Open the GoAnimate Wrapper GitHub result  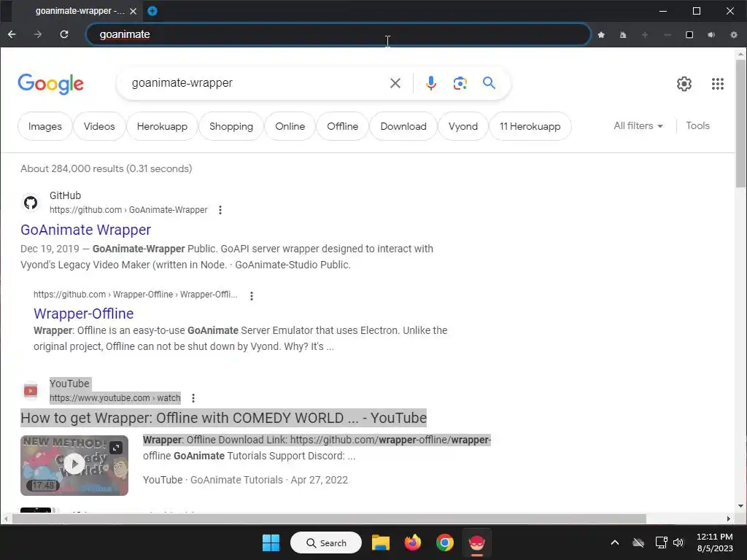(x=86, y=230)
